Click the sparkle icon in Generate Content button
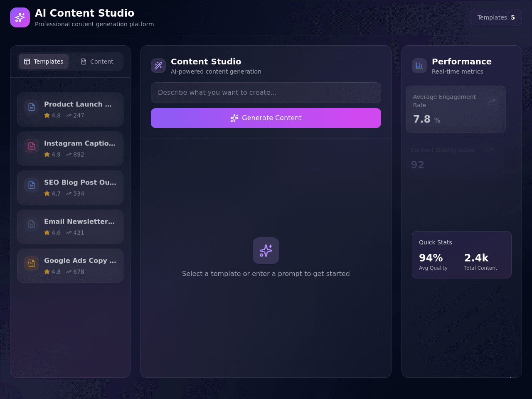Viewport: 532px width, 399px height. coord(234,118)
